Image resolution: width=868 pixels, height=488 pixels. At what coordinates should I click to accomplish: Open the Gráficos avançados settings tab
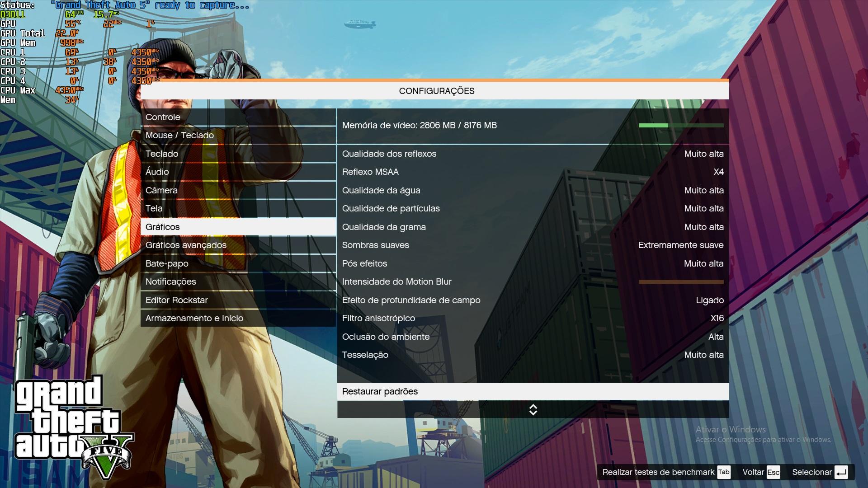coord(186,245)
